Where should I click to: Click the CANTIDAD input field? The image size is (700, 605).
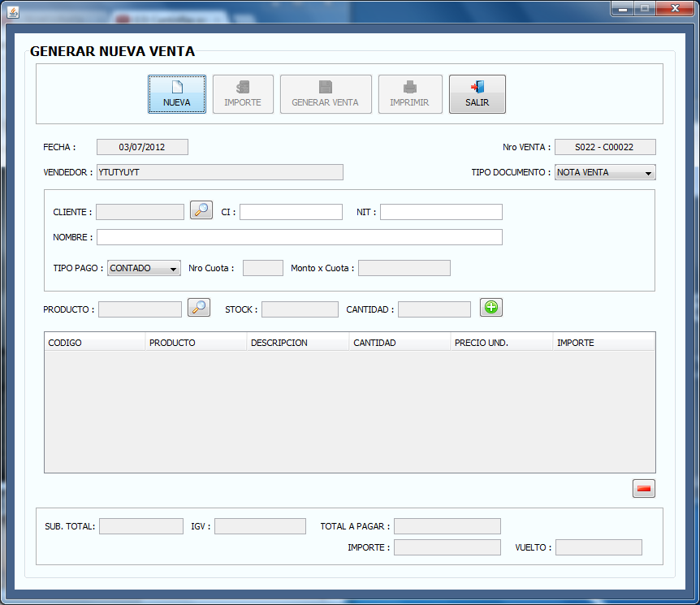coord(433,309)
